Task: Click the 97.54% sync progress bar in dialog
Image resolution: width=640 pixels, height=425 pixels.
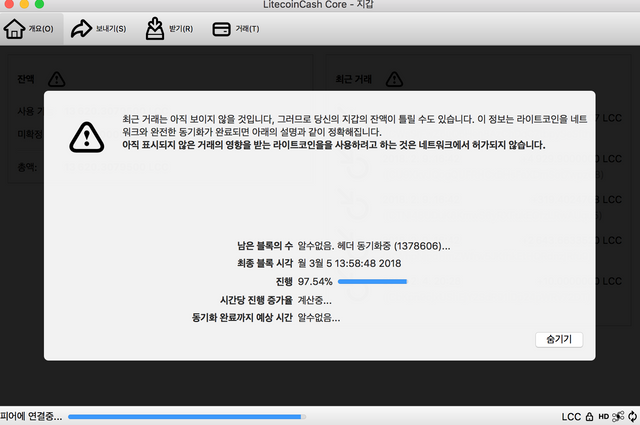Action: (x=372, y=281)
